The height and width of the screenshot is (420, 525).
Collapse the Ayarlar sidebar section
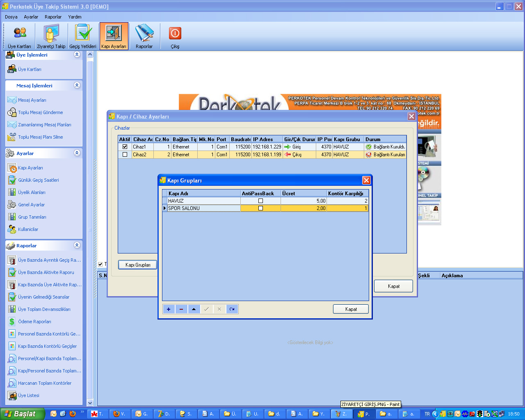77,153
